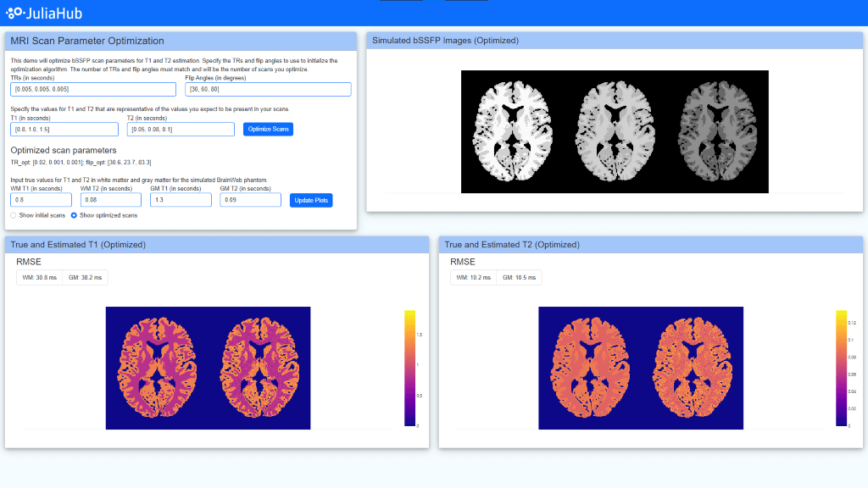Screen dimensions: 868x488
Task: Focus the TRs (in seconds) input field
Action: click(93, 89)
